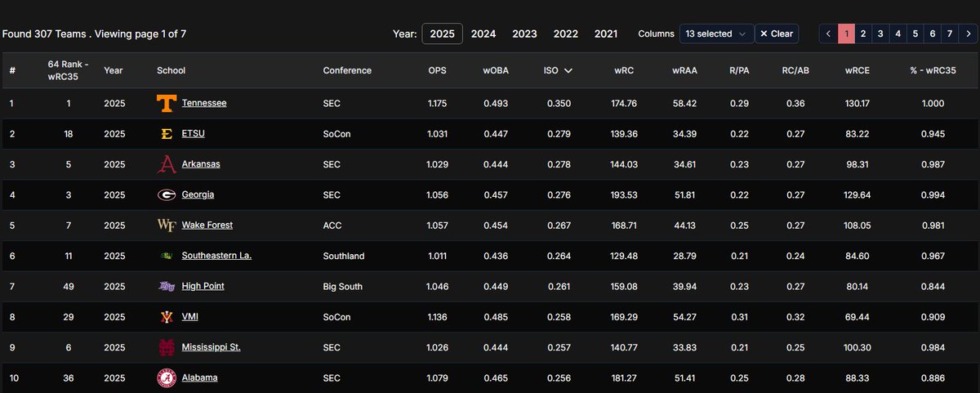Click the 'Big South' conference cell
The height and width of the screenshot is (393, 980).
tap(342, 287)
